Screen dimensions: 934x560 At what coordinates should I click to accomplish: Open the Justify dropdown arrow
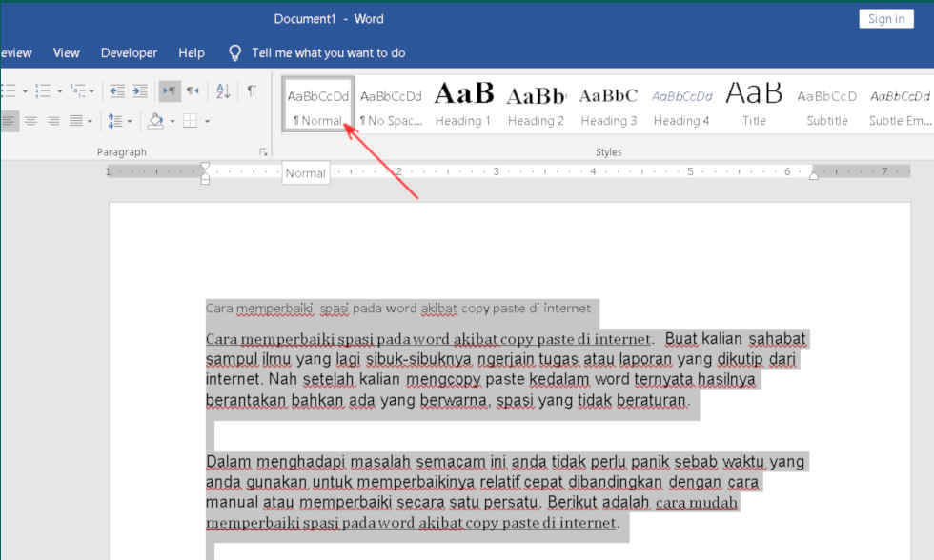90,121
